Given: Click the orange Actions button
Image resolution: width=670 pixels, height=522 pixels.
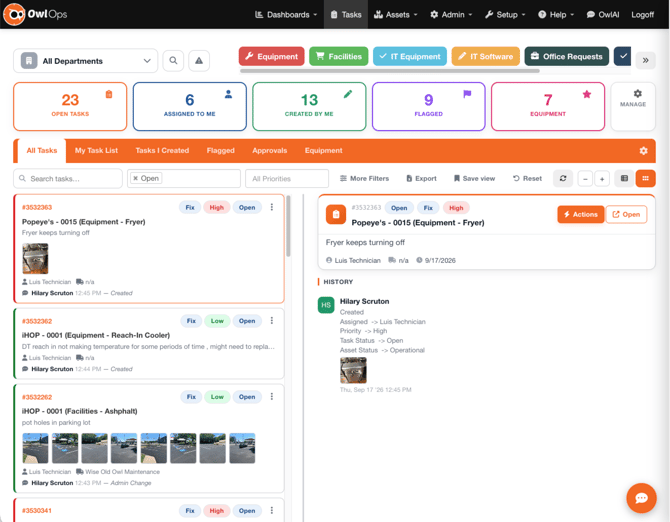Looking at the screenshot, I should pos(580,214).
